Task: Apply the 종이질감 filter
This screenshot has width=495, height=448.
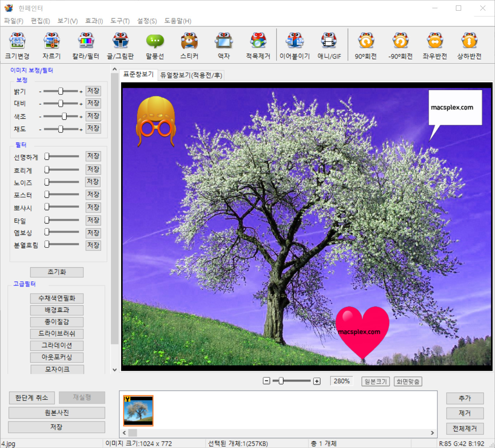Action: (57, 322)
